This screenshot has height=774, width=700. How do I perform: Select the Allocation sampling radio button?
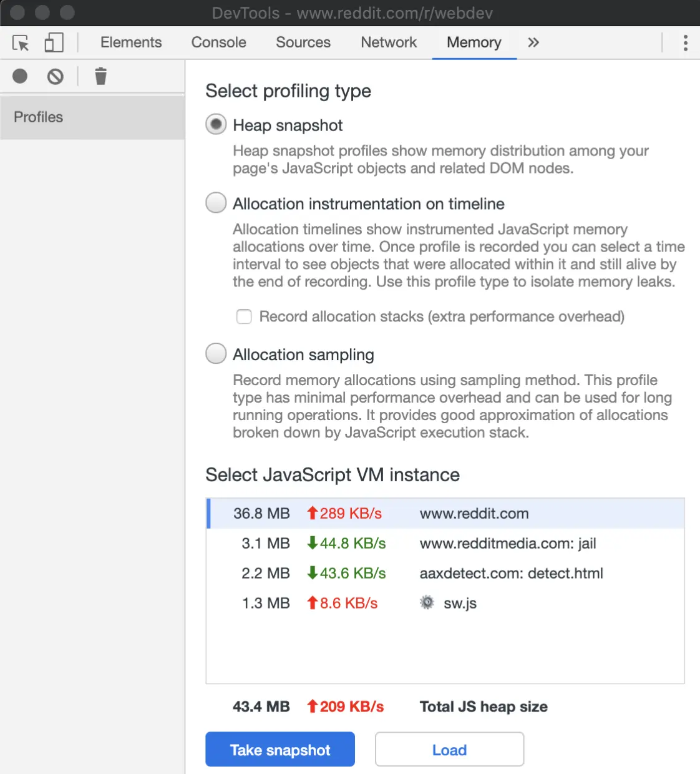coord(216,354)
